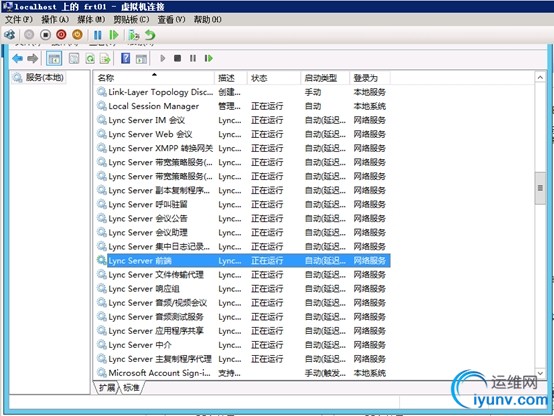Select Lync Server 主复制程序代理 service
This screenshot has width=554, height=416.
(242, 359)
